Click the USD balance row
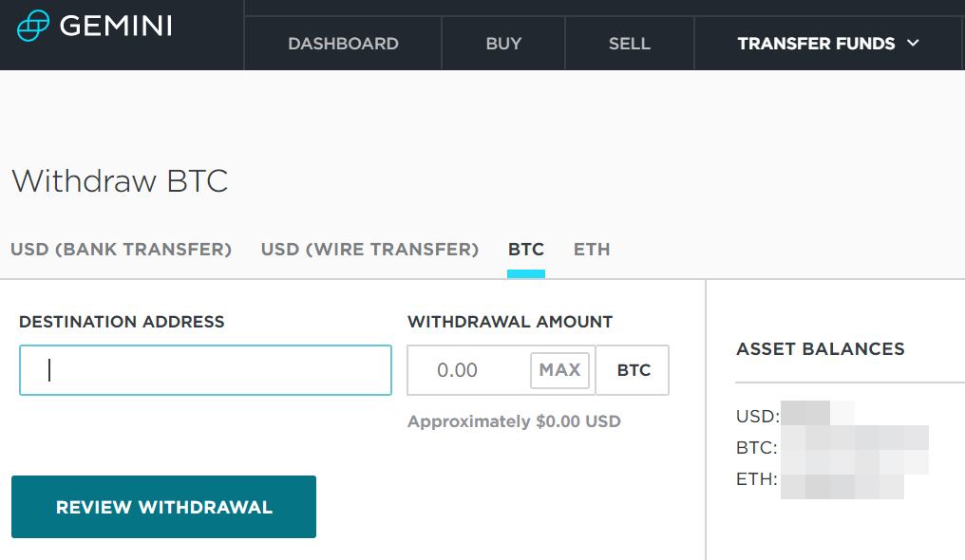This screenshot has height=560, width=965. [x=795, y=416]
